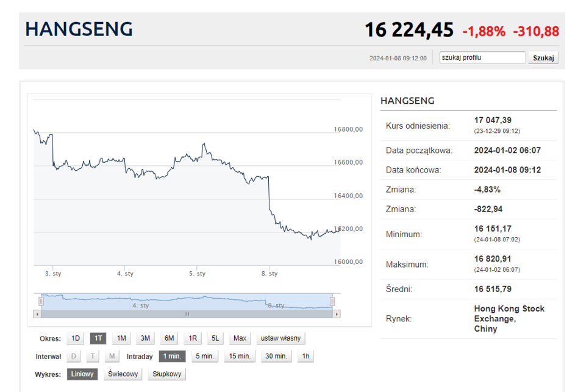Click the 16 151,17 minimum value

point(493,229)
